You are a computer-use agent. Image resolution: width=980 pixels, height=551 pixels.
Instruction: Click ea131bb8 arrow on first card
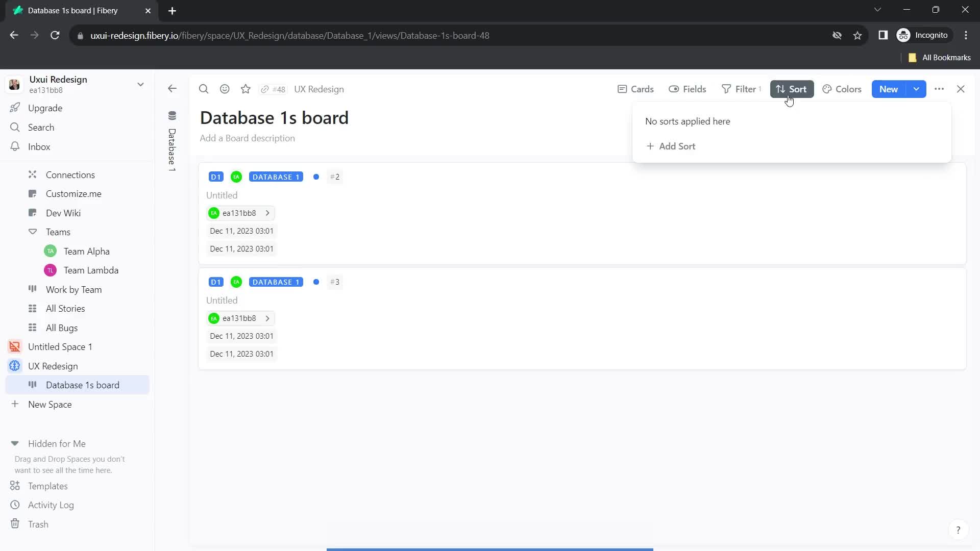pos(267,213)
